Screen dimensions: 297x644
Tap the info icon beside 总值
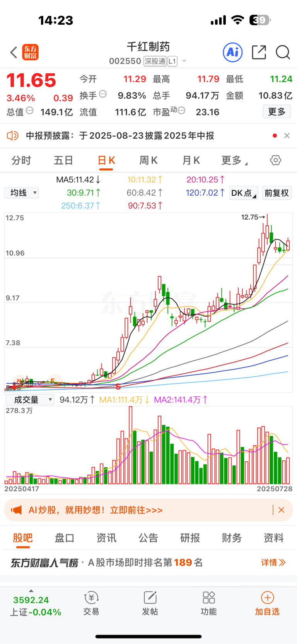coord(29,111)
